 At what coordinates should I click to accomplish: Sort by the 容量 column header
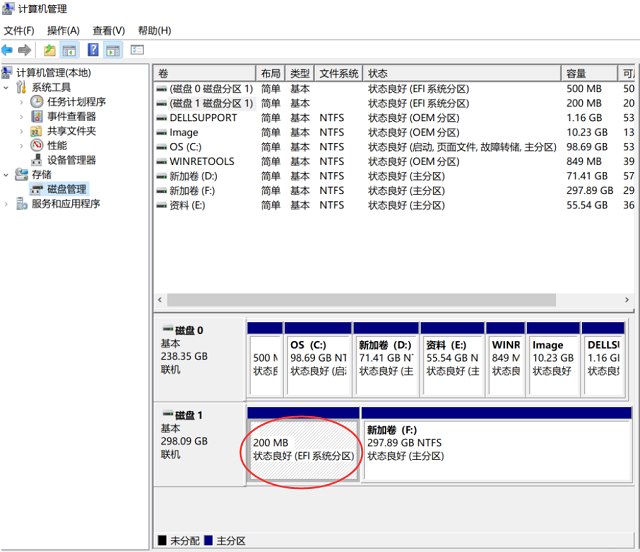pos(589,73)
